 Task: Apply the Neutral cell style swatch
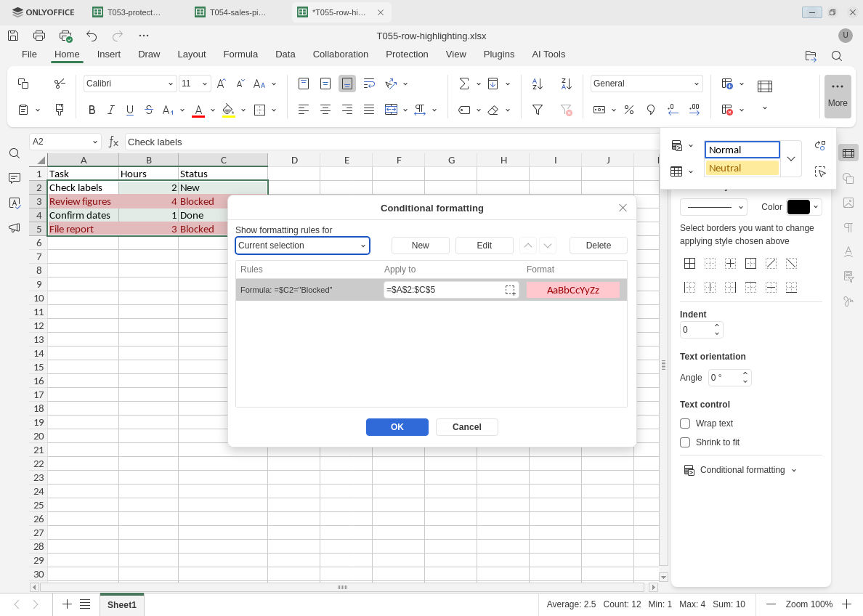742,168
